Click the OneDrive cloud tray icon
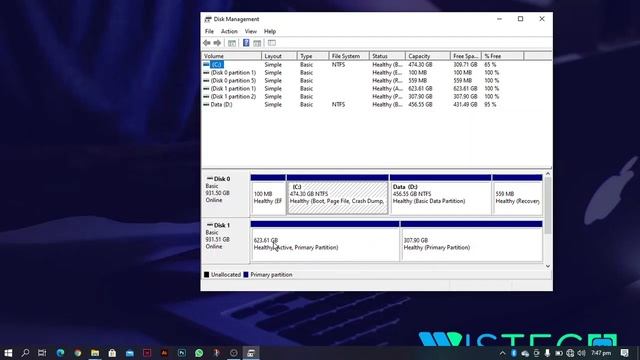 click(x=525, y=353)
